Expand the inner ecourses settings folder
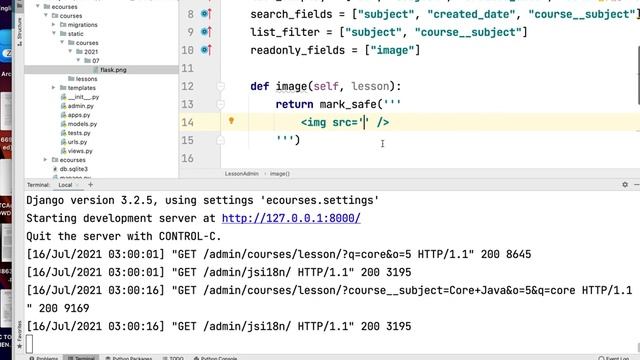Image resolution: width=640 pixels, height=360 pixels. [x=45, y=160]
